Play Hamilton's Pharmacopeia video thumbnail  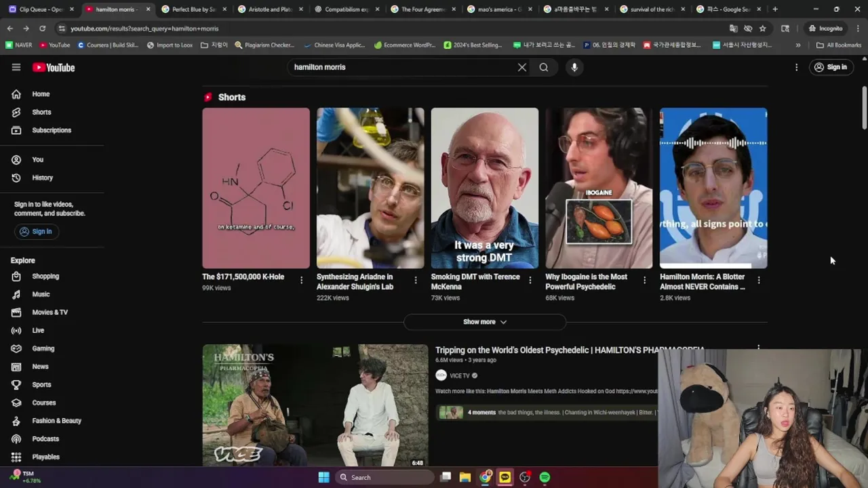click(315, 405)
